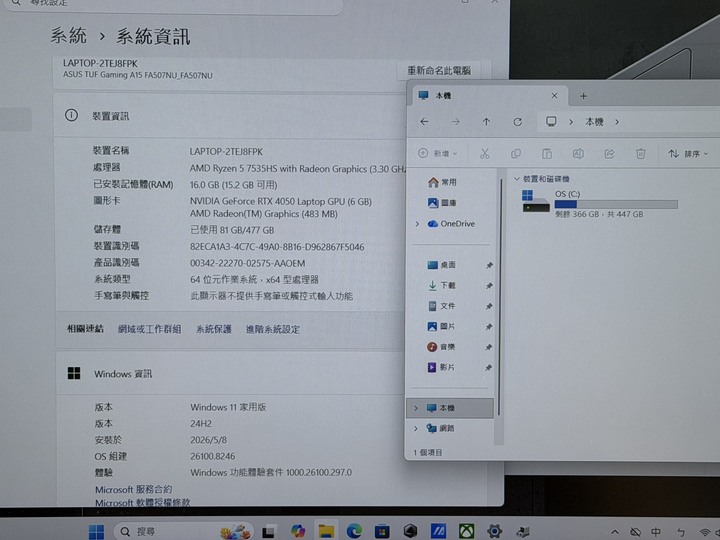This screenshot has height=540, width=720.
Task: Go up one folder level
Action: 486,122
